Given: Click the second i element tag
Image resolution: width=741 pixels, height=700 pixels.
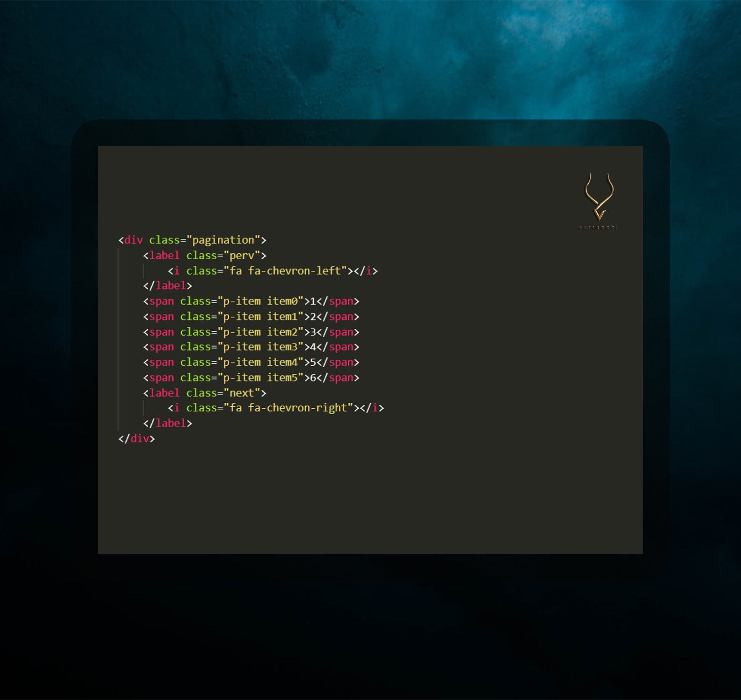Looking at the screenshot, I should click(176, 408).
